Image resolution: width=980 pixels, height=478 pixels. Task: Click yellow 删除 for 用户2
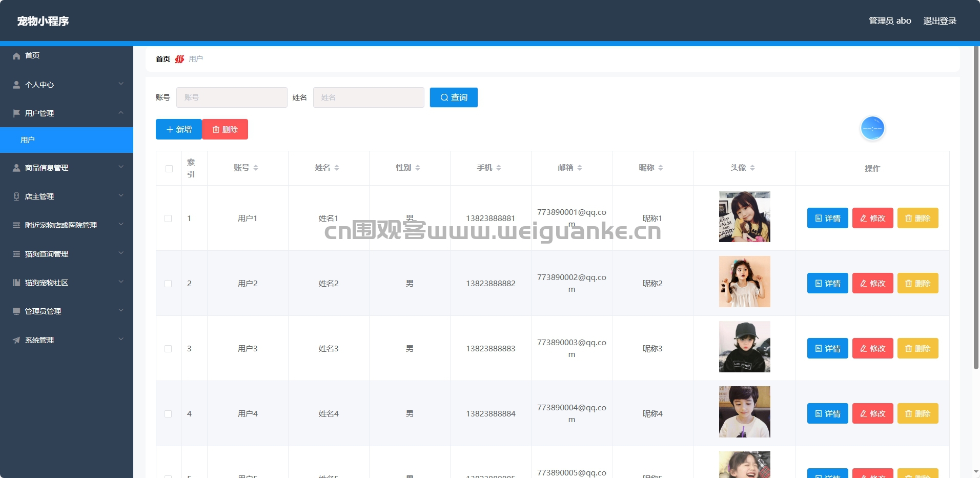(x=917, y=283)
